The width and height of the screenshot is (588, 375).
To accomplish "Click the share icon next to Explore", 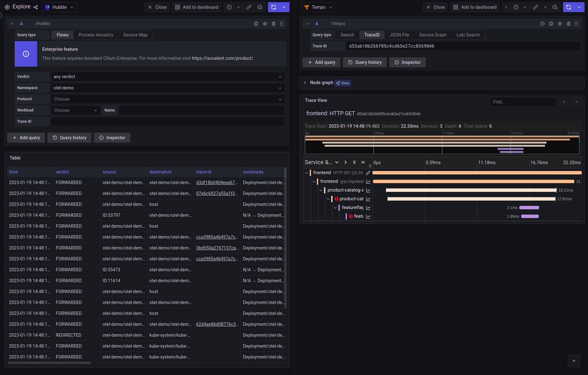I will 35,7.
